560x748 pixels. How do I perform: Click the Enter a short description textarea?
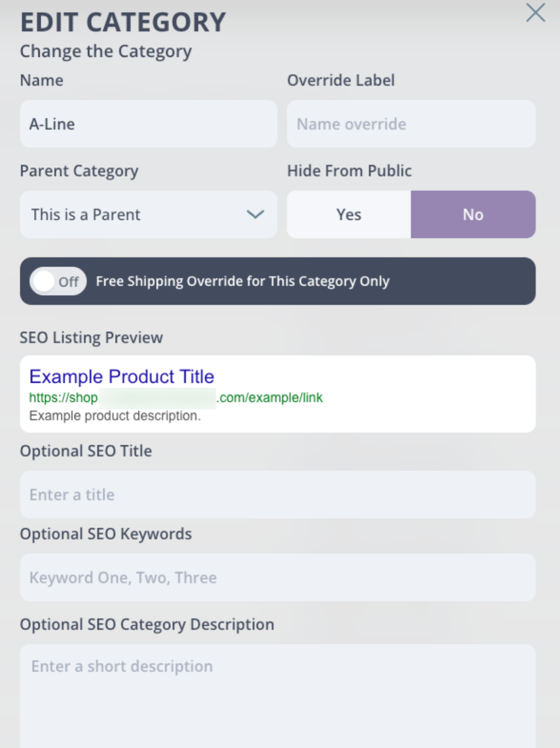(x=278, y=696)
